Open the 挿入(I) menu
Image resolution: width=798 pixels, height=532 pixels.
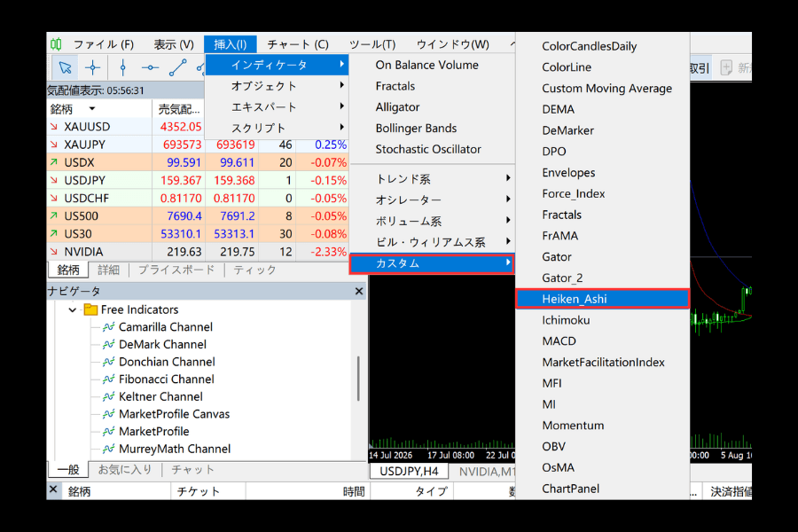[230, 45]
